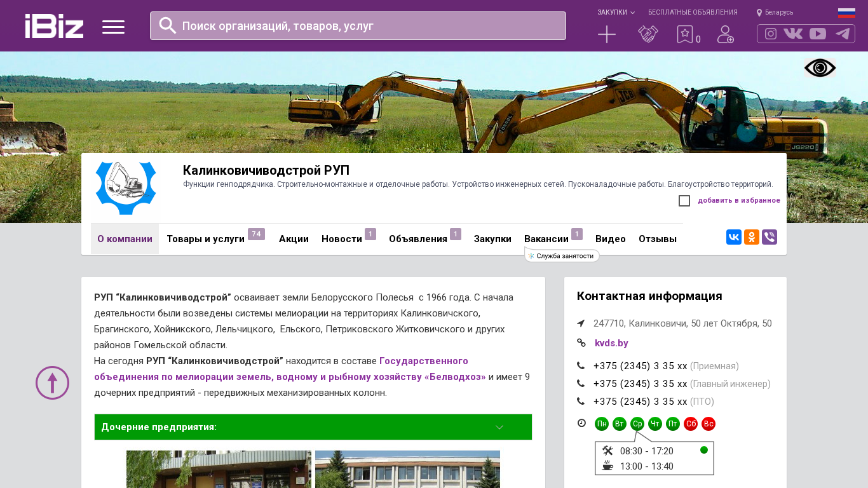
Task: Open the 'О компании' tab
Action: coord(125,239)
